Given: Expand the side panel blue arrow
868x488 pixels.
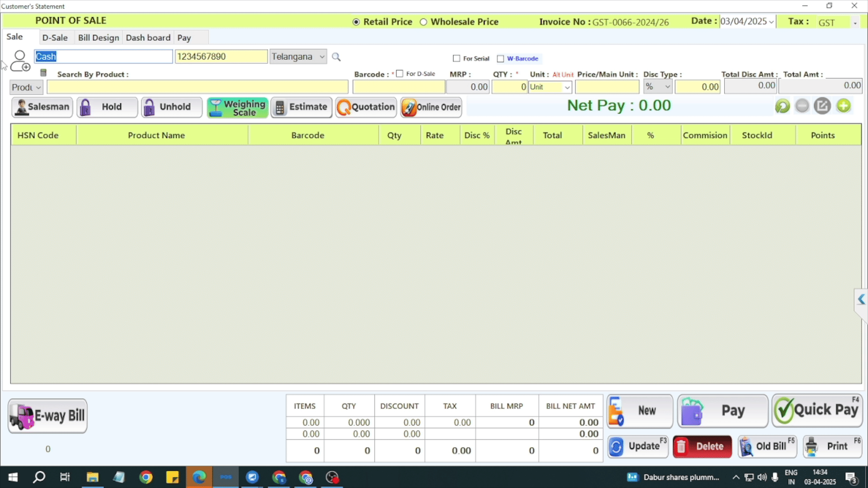Looking at the screenshot, I should coord(861,299).
